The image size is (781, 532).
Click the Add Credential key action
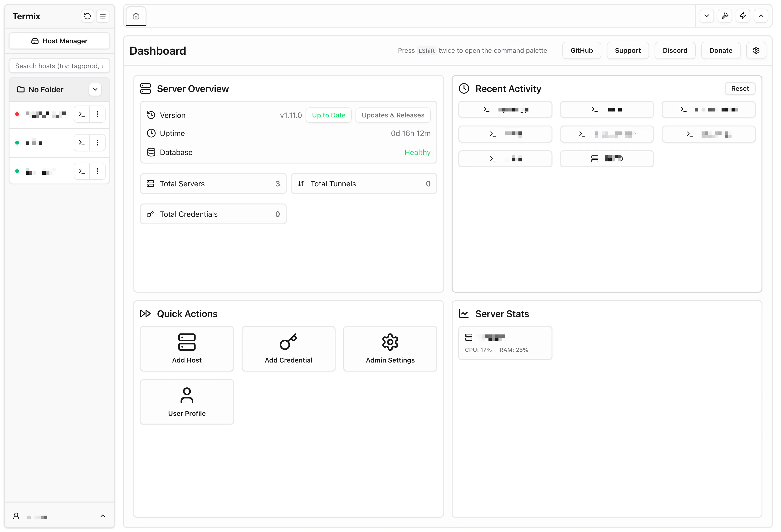pos(288,349)
